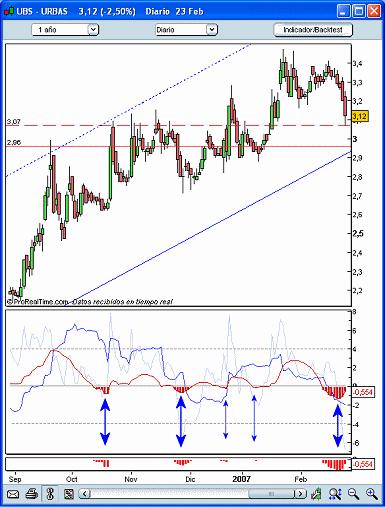The width and height of the screenshot is (385, 507).
Task: Open the 'Diario' timeframe dropdown
Action: 186,30
